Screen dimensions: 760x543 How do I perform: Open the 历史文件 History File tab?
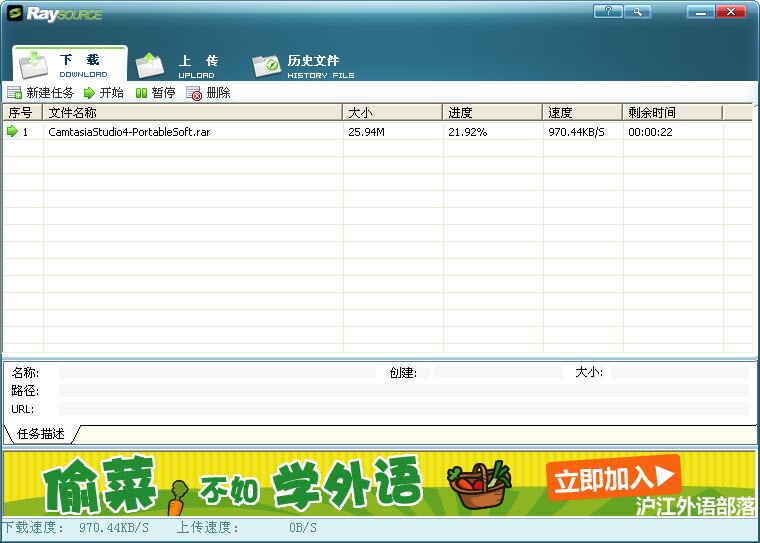305,65
